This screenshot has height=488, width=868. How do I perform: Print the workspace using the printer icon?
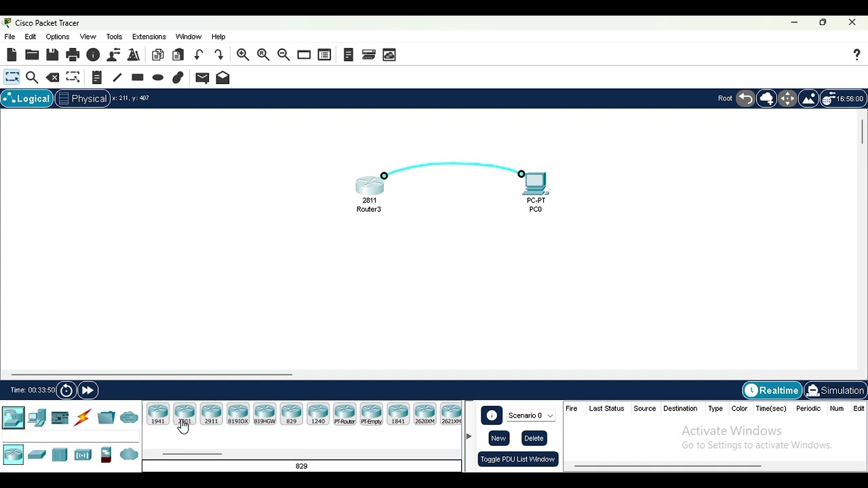[x=73, y=55]
